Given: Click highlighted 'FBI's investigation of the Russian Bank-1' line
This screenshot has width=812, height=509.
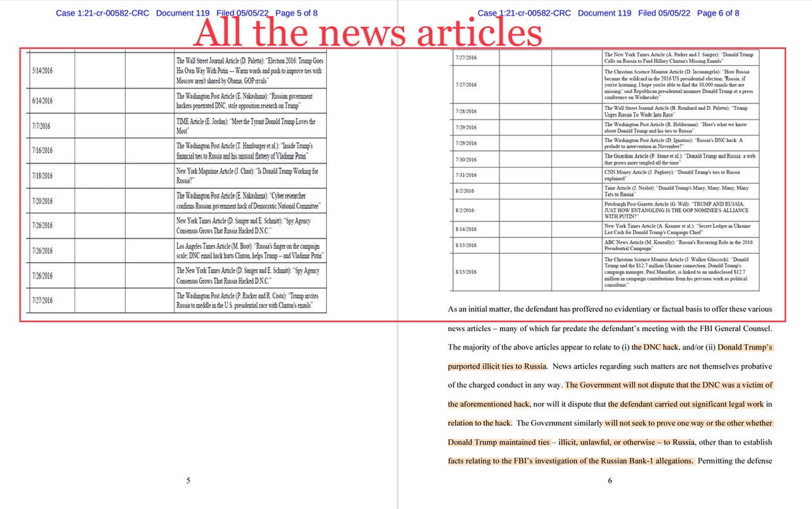Looking at the screenshot, I should (571, 461).
